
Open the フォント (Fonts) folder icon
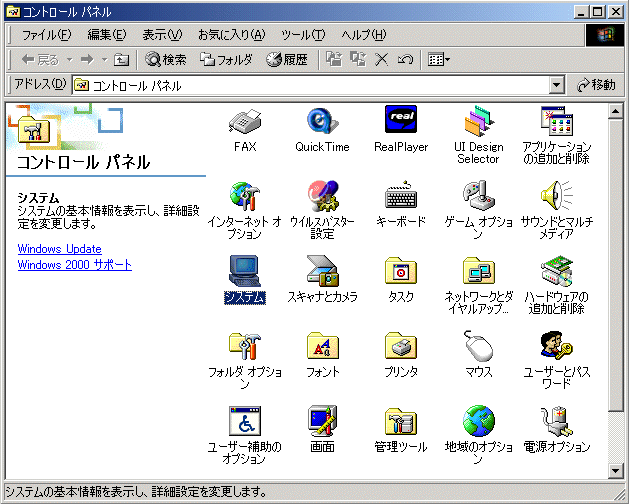click(x=322, y=347)
